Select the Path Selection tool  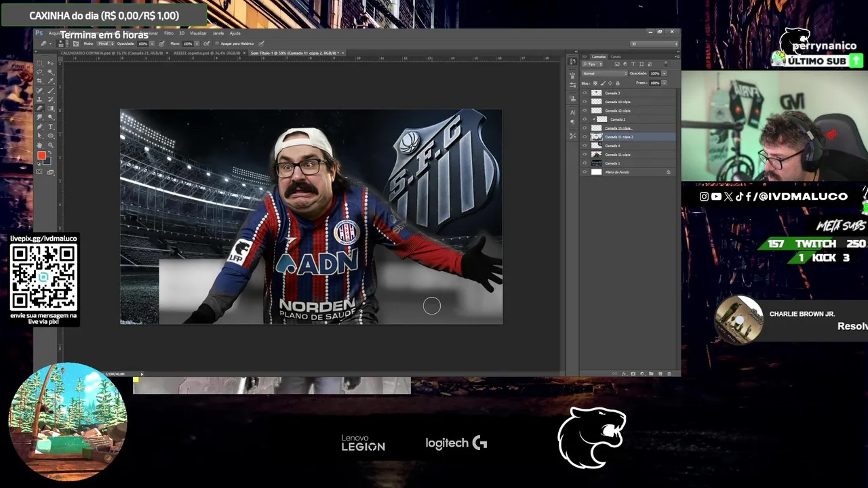point(39,136)
